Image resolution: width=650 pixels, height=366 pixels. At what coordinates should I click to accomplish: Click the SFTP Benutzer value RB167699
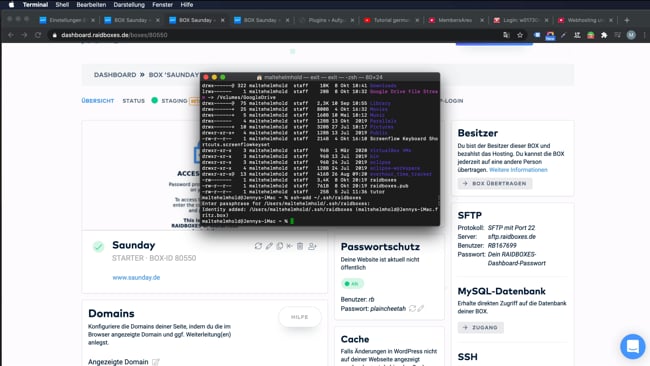tap(502, 245)
